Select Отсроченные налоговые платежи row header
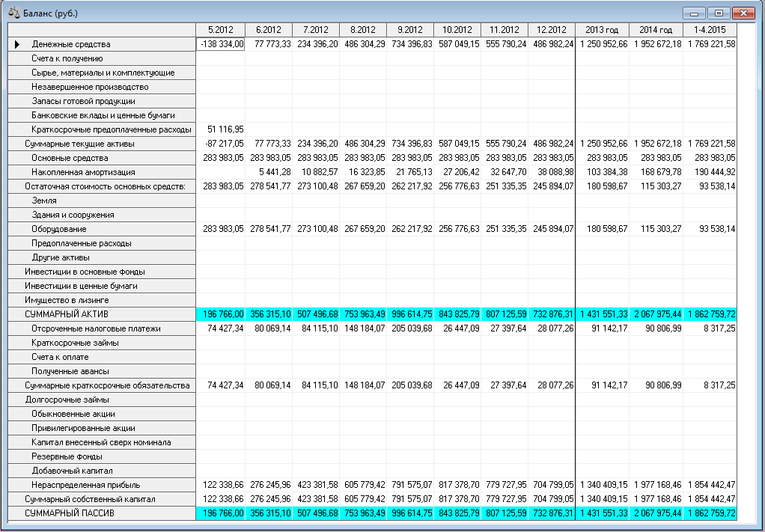The width and height of the screenshot is (765, 532). click(x=102, y=328)
